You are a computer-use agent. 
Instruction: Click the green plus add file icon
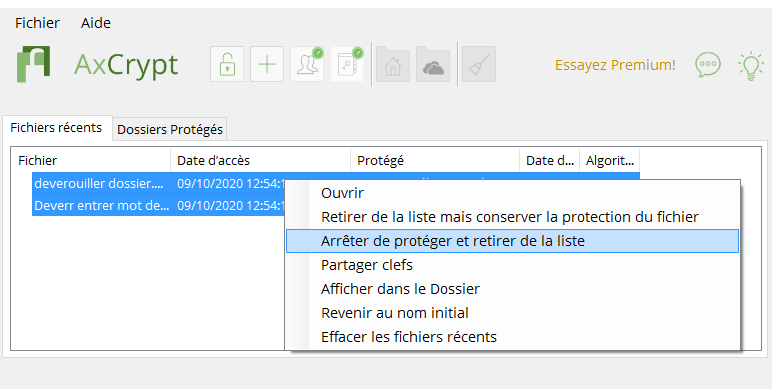pyautogui.click(x=267, y=65)
